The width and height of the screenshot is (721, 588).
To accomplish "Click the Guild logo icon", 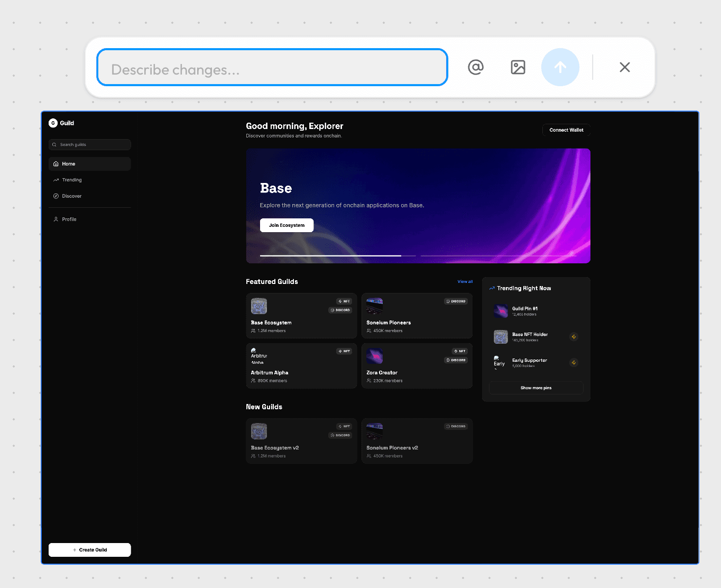I will [x=53, y=123].
